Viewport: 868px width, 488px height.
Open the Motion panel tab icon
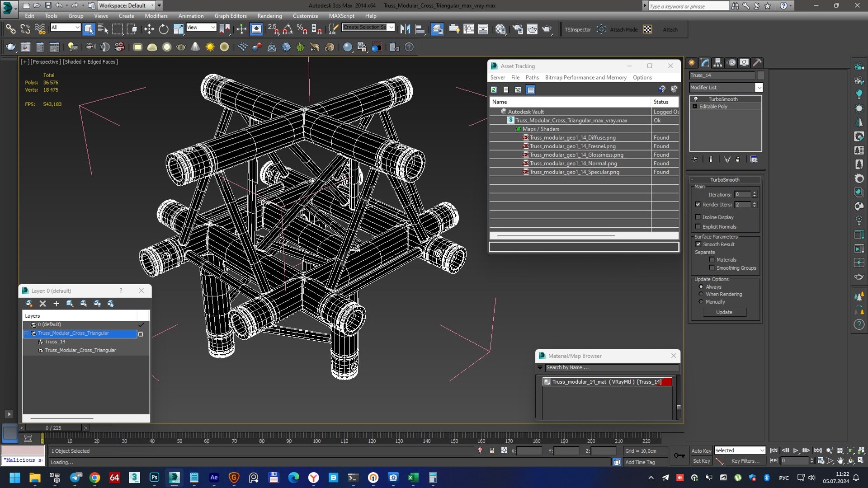point(731,63)
